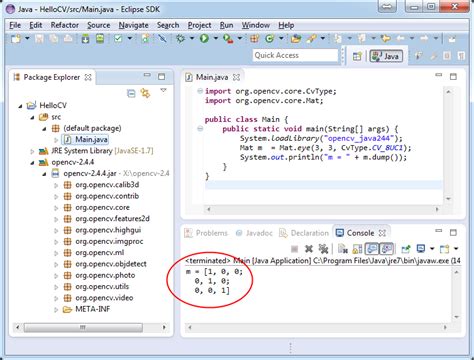
Task: Open the Run dropdown arrow
Action: click(x=216, y=39)
